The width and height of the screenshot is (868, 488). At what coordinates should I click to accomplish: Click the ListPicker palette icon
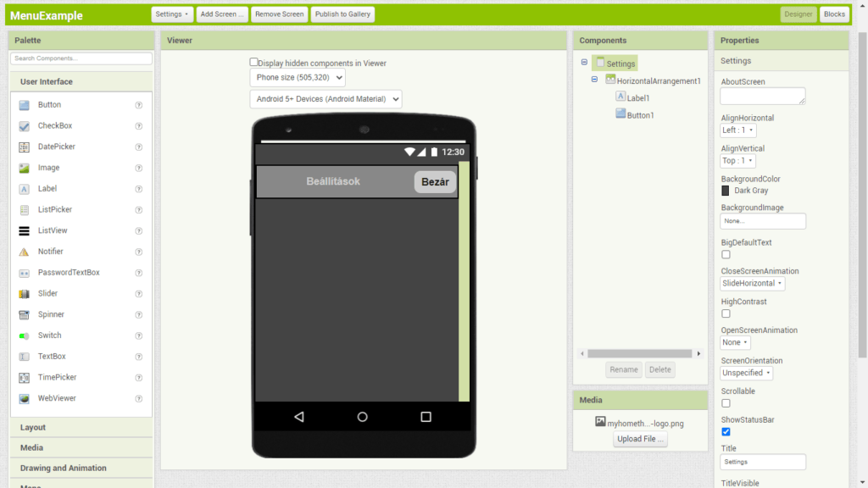[24, 210]
